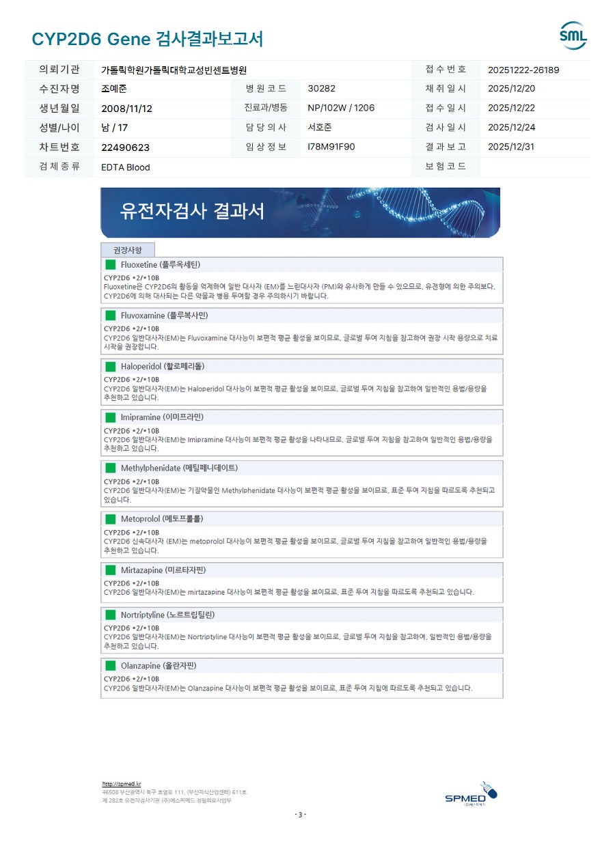Click the 접수번호 field label
The image size is (615, 868).
click(446, 70)
